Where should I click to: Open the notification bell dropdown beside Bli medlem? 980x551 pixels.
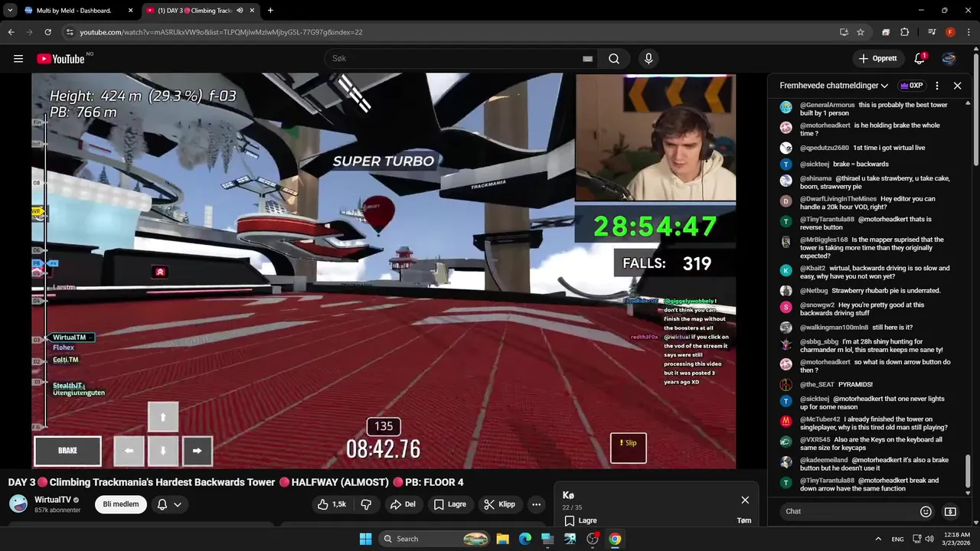tap(169, 504)
